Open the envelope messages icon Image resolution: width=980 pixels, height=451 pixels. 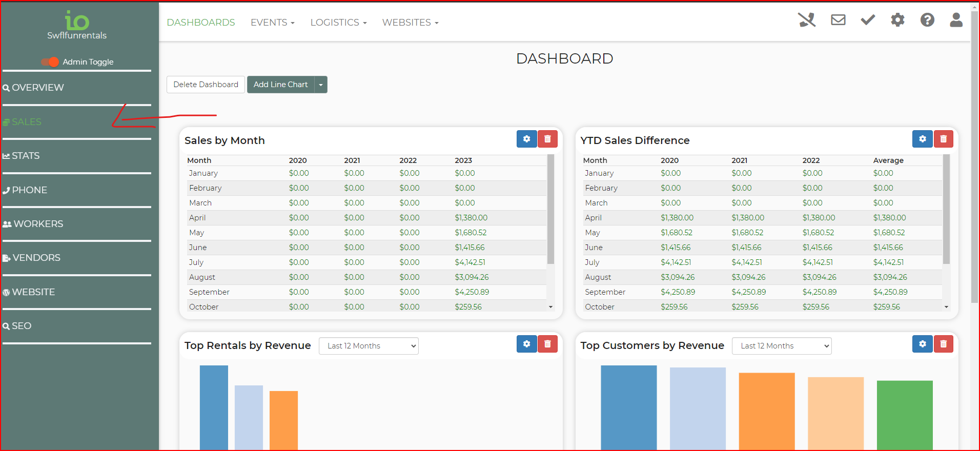[x=838, y=20]
